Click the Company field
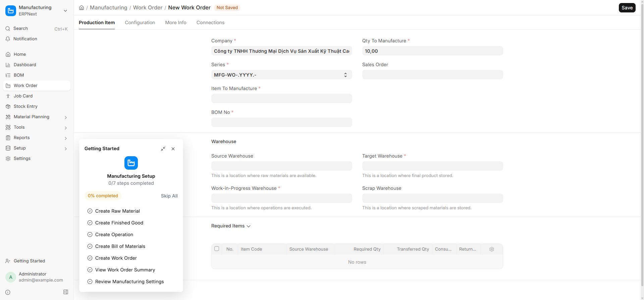644x300 pixels. coord(282,51)
